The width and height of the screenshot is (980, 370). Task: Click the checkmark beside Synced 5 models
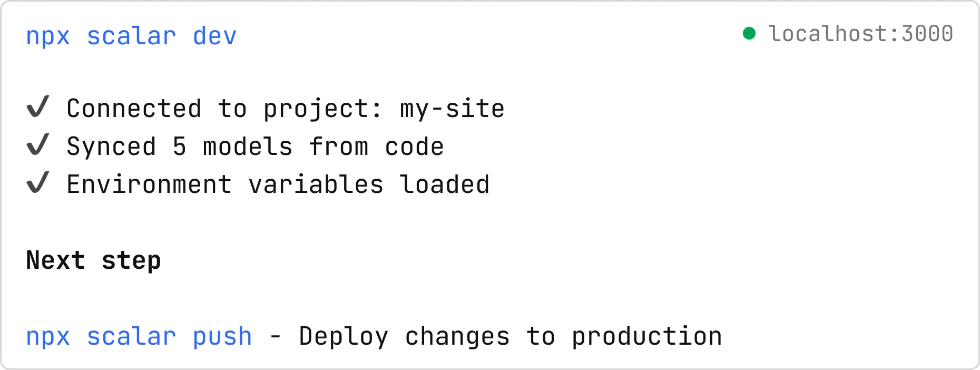pos(38,145)
